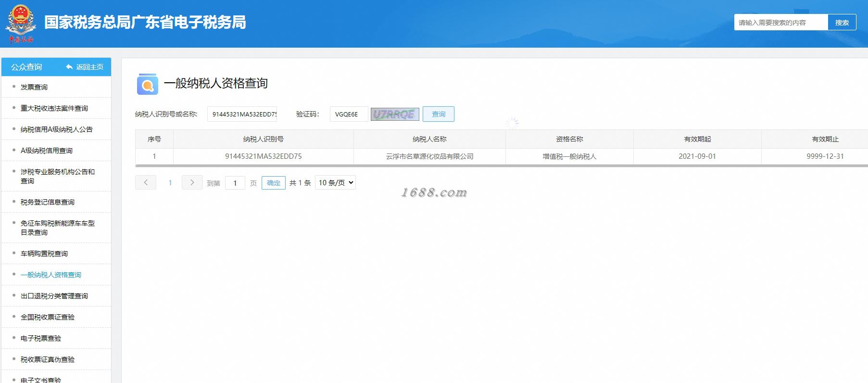Open 税收票证真伪查验 menu item
Image resolution: width=868 pixels, height=383 pixels.
click(48, 359)
